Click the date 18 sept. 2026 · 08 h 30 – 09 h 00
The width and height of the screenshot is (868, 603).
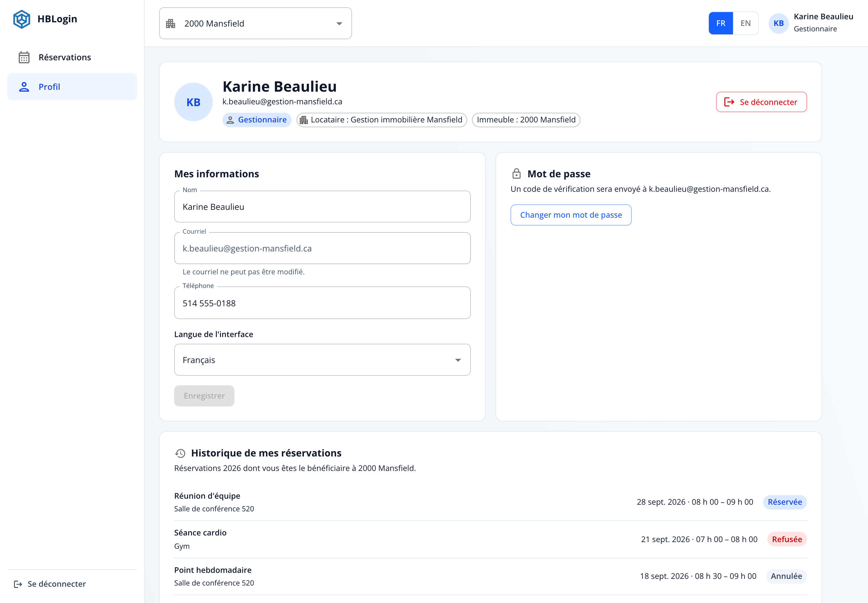(x=698, y=576)
